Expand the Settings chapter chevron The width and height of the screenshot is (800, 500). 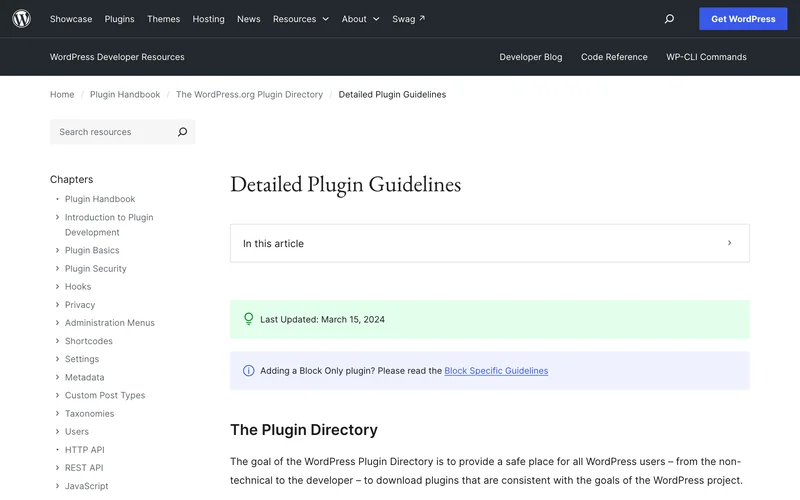click(57, 359)
